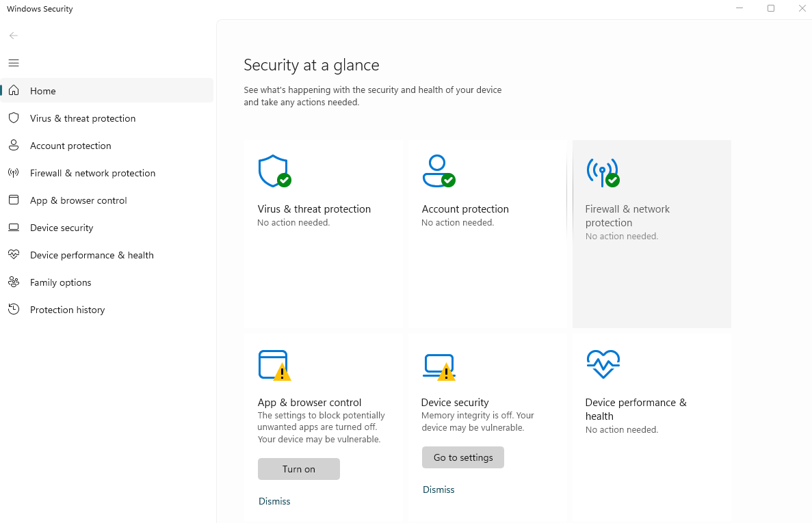Click the Firewall & network protection antenna tile icon
The image size is (812, 523).
pos(602,172)
